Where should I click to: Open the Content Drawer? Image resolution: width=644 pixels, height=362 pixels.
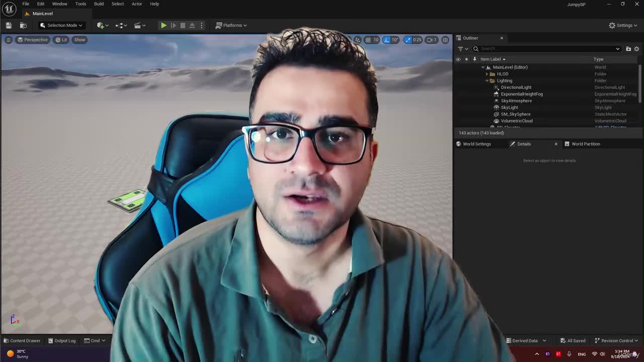22,341
